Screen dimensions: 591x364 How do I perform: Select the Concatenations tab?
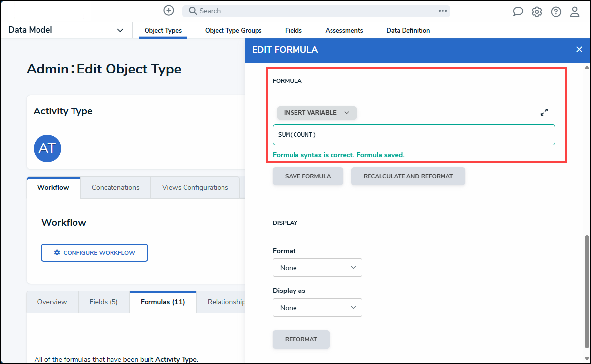[x=115, y=187]
